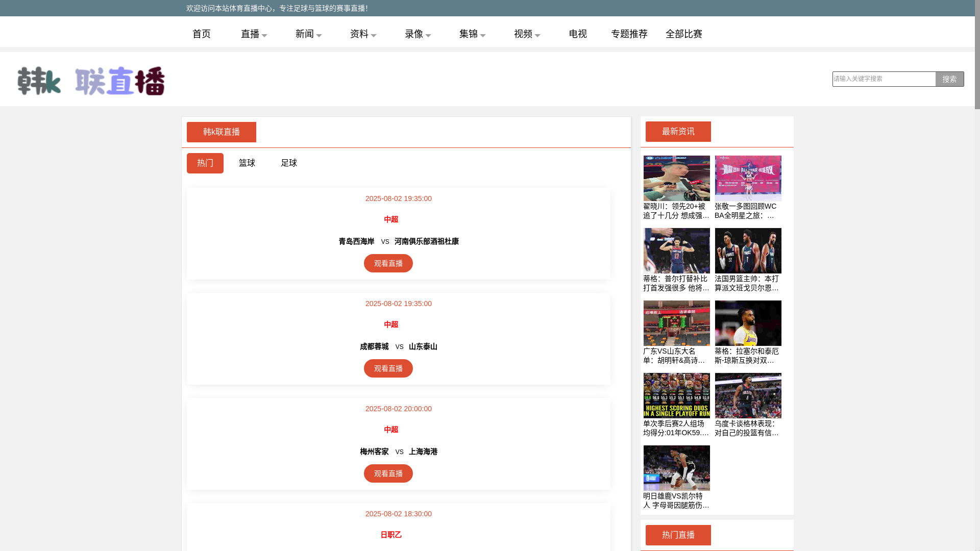Screen dimensions: 980x551
Task: Click team name 河南俱乐部酒祖杜康
Action: (427, 241)
